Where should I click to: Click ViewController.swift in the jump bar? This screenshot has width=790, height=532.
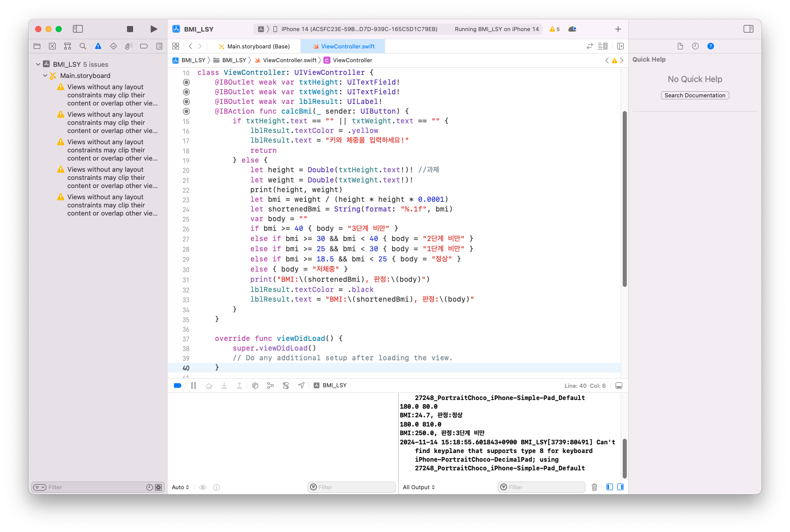coord(286,60)
